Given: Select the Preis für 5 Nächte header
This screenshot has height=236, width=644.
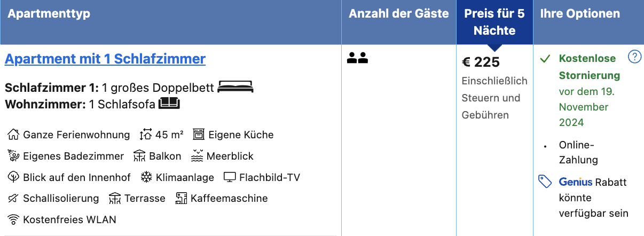Looking at the screenshot, I should click(494, 22).
